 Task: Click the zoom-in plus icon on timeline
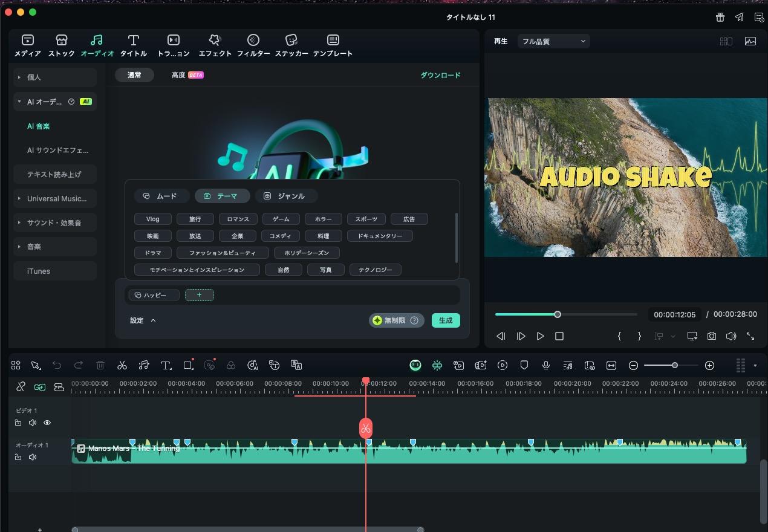click(x=710, y=365)
